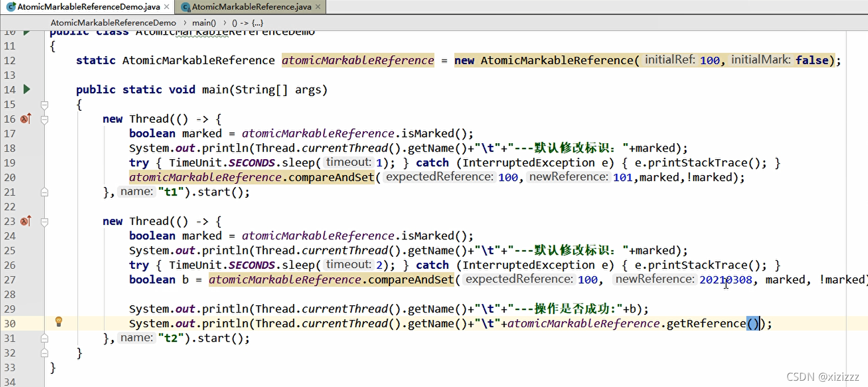Image resolution: width=868 pixels, height=387 pixels.
Task: Click isMarked call on line 17
Action: [x=427, y=134]
